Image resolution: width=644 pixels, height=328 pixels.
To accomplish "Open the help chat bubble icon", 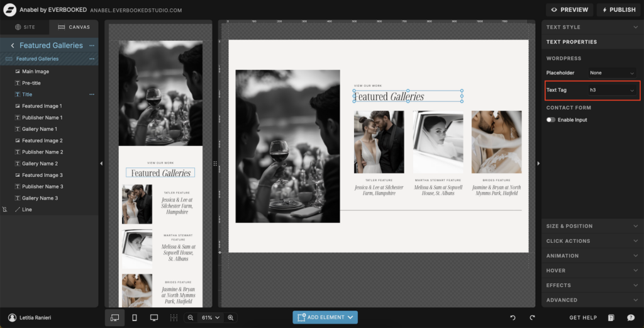I will point(631,318).
